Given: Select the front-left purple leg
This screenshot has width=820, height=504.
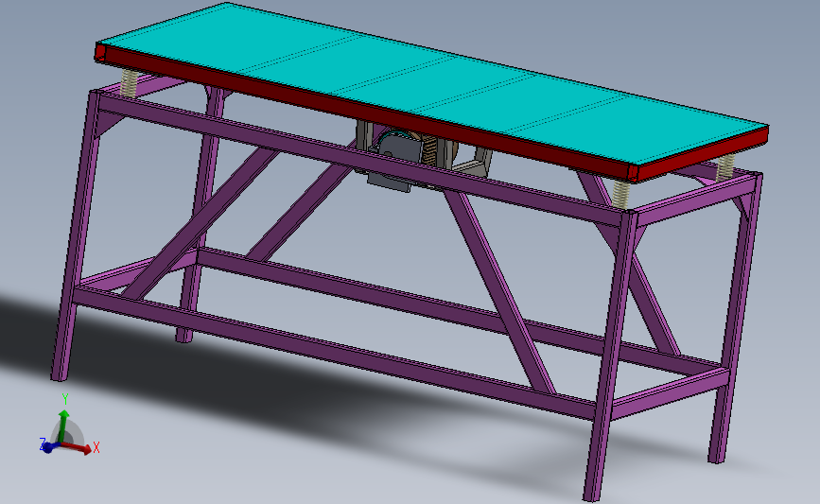Looking at the screenshot, I should click(x=76, y=235).
